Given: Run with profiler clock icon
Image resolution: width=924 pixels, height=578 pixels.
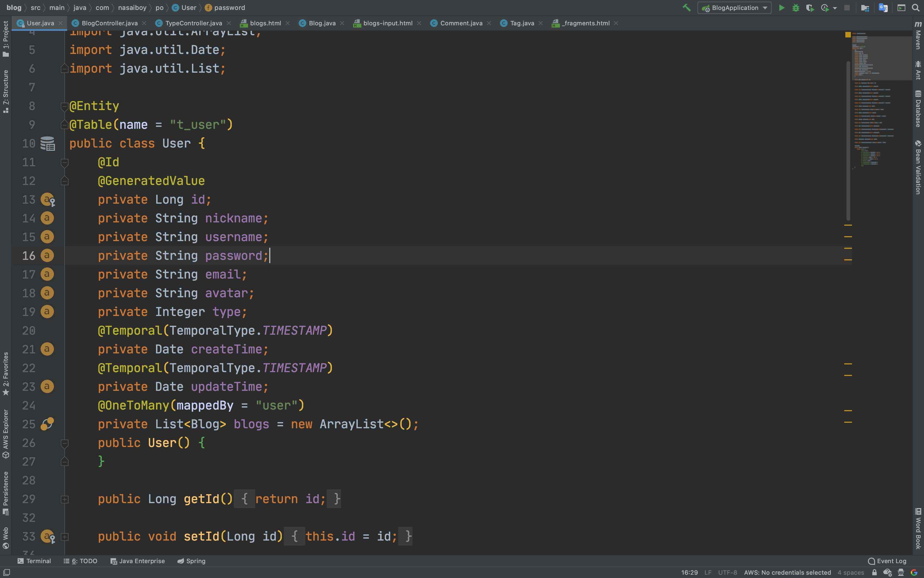Looking at the screenshot, I should tap(825, 8).
